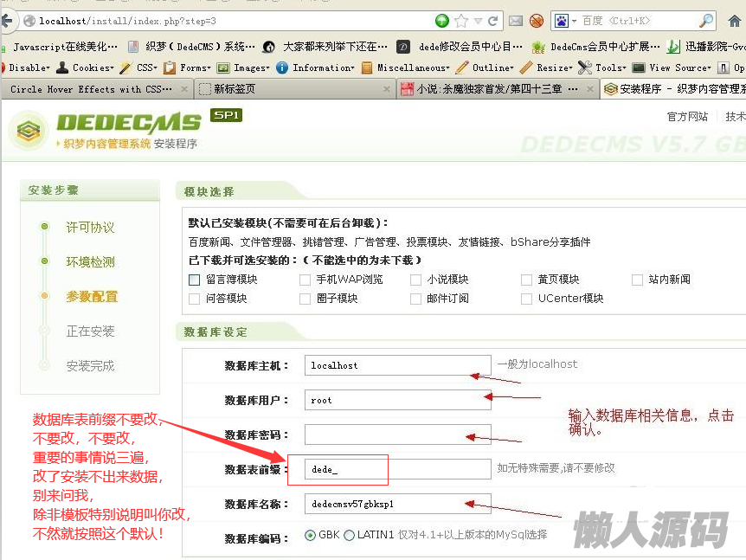Click the green go button in address bar
This screenshot has width=746, height=560.
pos(442,21)
